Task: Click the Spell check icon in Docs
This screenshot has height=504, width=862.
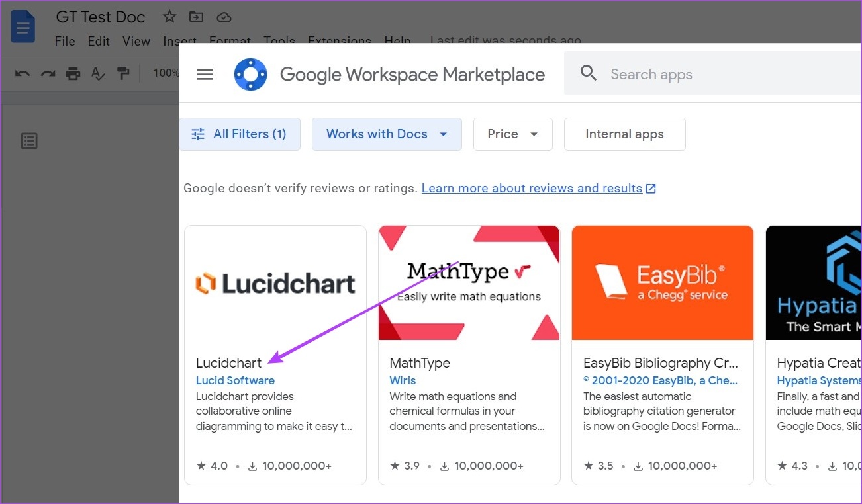Action: [x=98, y=73]
